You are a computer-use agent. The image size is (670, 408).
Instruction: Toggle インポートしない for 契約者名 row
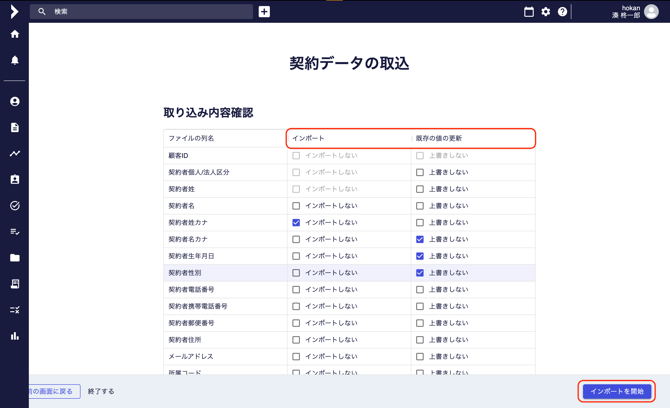[296, 206]
